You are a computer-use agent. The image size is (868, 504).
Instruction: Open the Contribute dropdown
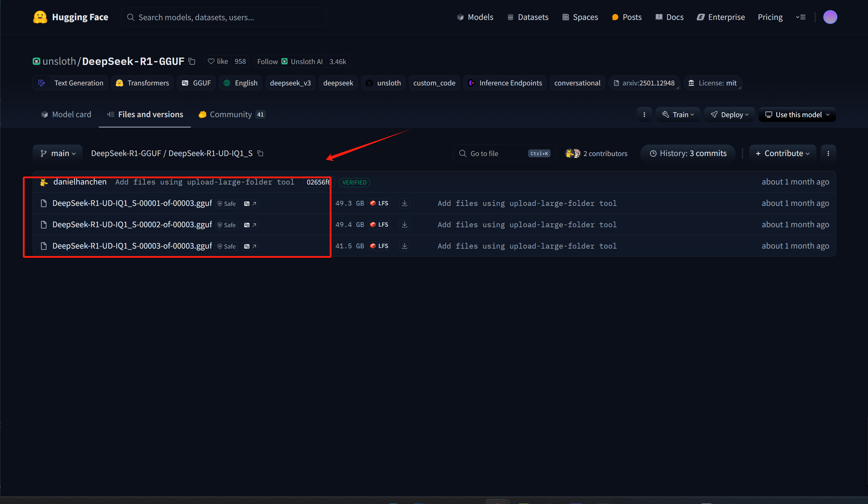(782, 154)
